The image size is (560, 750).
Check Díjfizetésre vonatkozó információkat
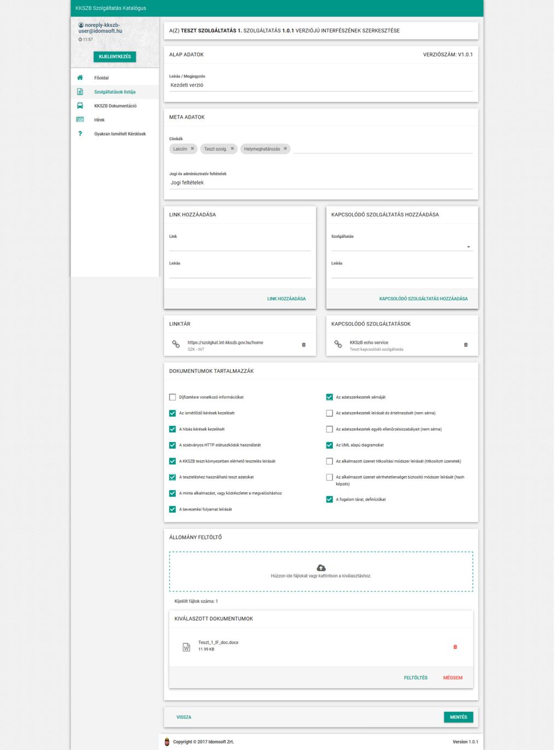tap(173, 397)
